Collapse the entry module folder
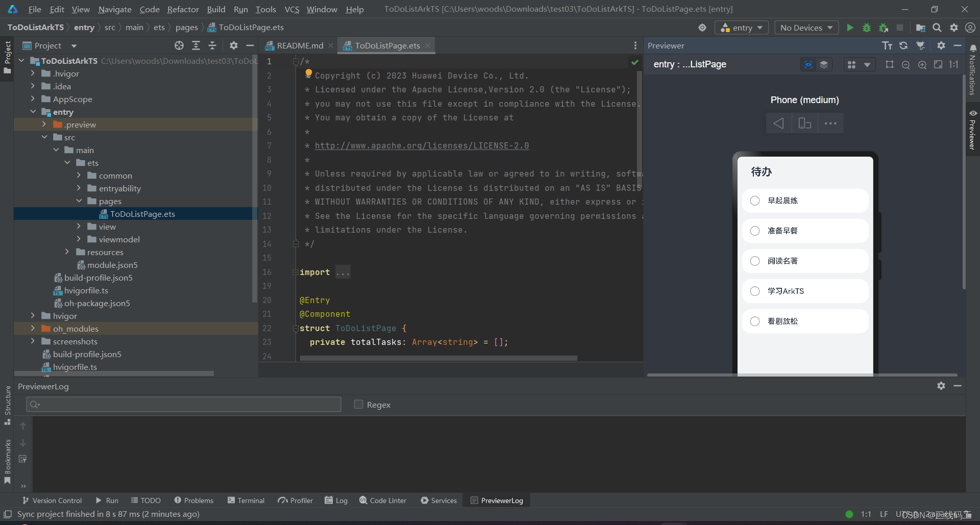The width and height of the screenshot is (980, 525). coord(33,112)
